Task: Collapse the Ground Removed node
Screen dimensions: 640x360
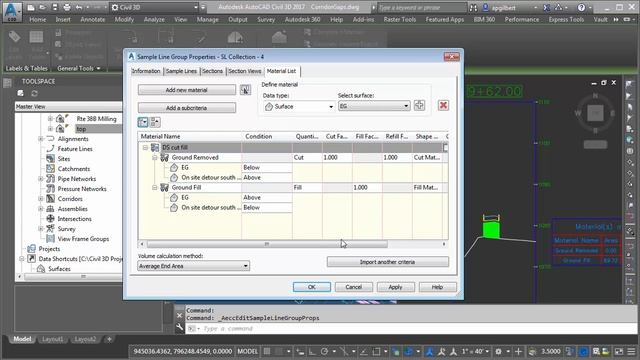Action: [155, 157]
